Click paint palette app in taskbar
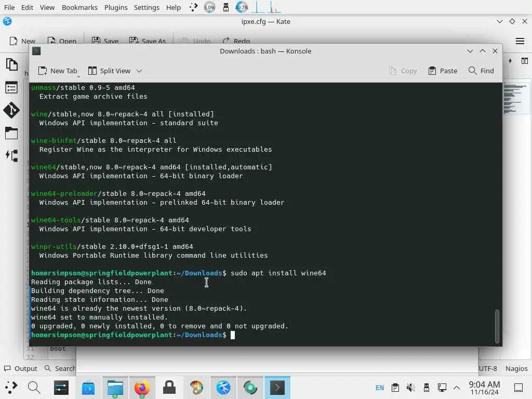The height and width of the screenshot is (399, 532). tap(196, 388)
